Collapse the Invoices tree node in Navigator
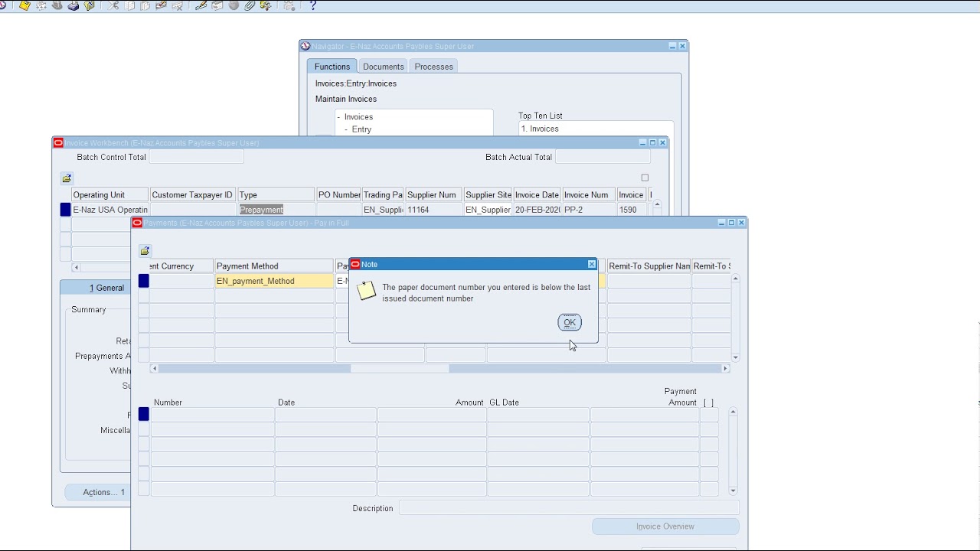The image size is (980, 551). click(338, 117)
